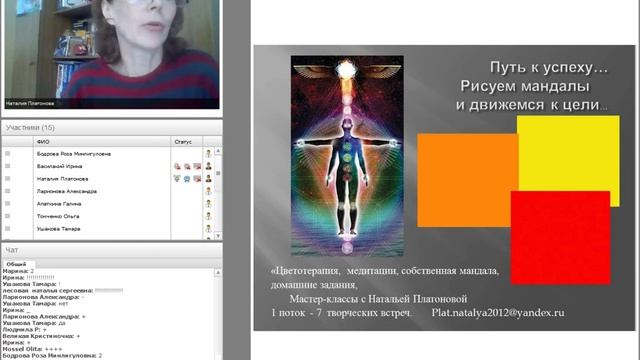Sort participants by ФИО column header
This screenshot has width=640, height=360.
[x=102, y=142]
